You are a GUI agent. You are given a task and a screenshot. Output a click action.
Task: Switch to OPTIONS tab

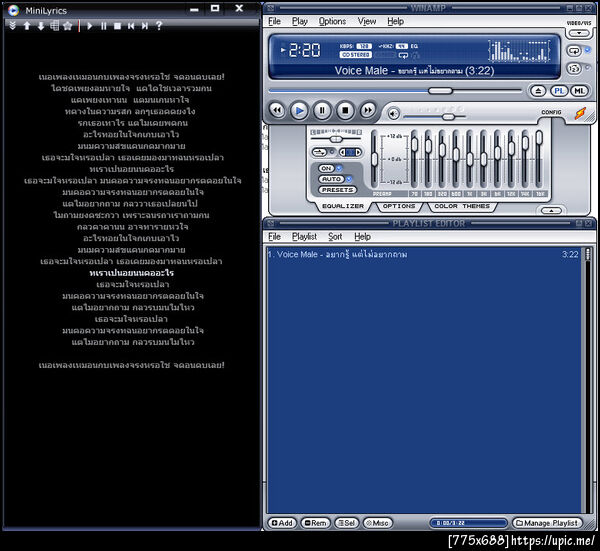click(399, 206)
